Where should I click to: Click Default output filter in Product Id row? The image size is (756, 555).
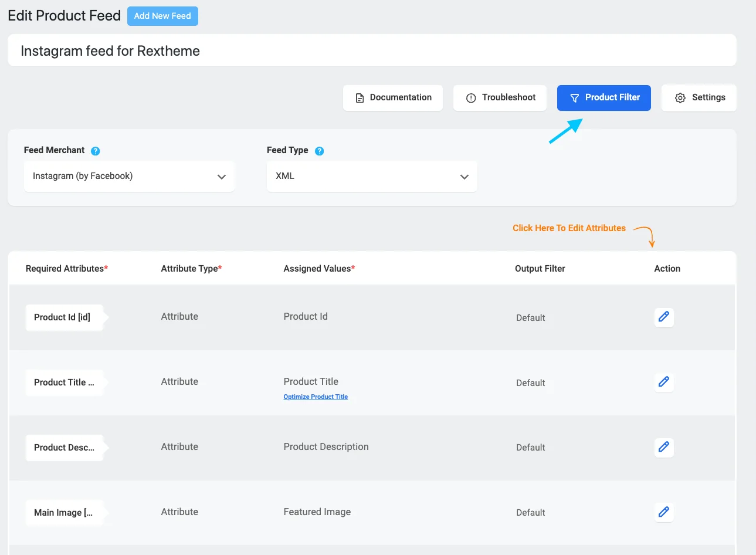[x=531, y=318]
